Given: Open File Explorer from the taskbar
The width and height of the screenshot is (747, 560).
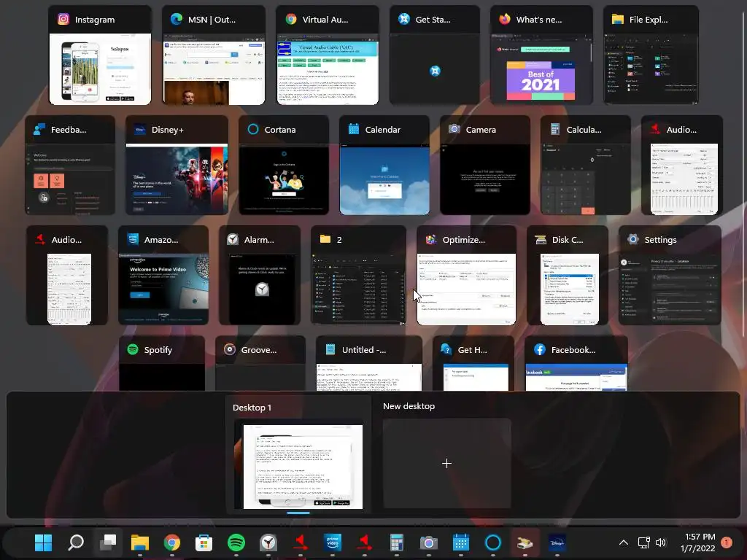Looking at the screenshot, I should [x=140, y=542].
